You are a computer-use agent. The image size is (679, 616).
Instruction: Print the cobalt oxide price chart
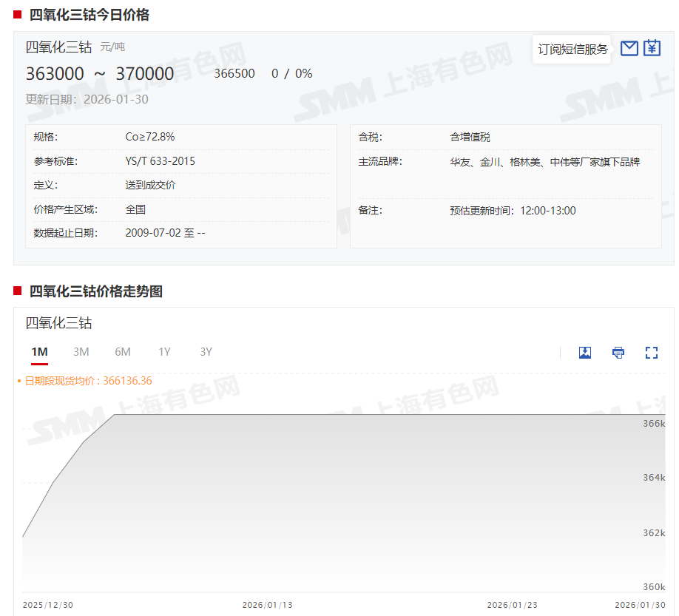[618, 353]
